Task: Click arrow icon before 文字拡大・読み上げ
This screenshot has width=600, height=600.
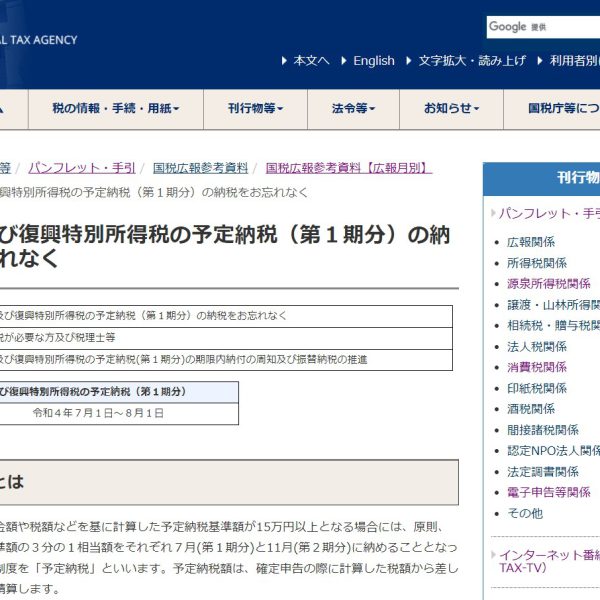Action: pos(409,60)
